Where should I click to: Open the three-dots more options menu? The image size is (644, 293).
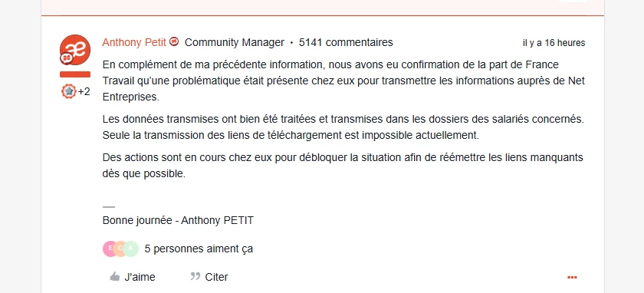pyautogui.click(x=572, y=278)
